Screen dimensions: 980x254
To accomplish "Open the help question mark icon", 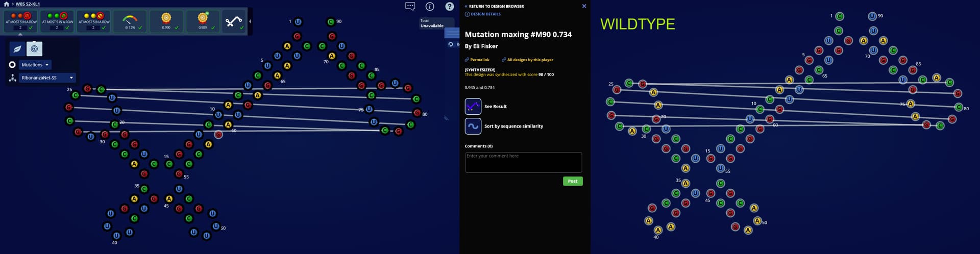I will (449, 6).
